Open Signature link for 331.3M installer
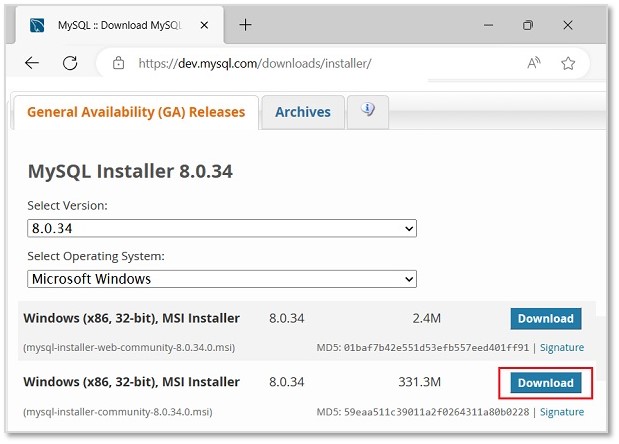 click(561, 412)
